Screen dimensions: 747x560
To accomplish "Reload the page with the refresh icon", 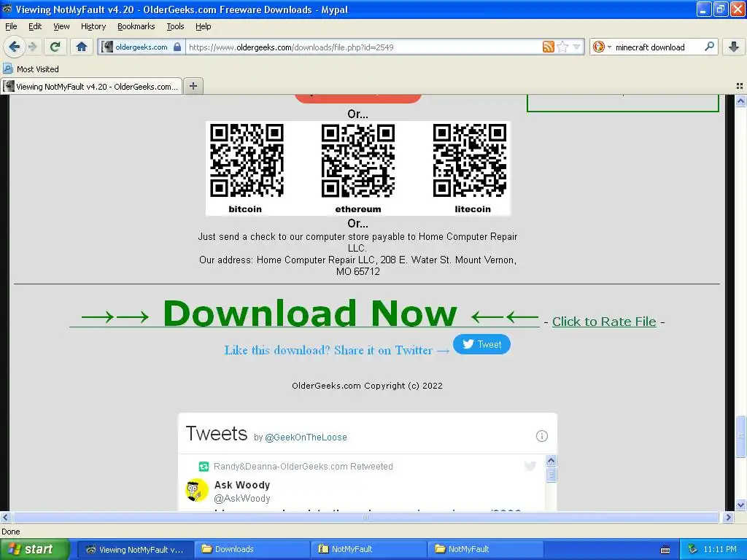I will click(55, 47).
